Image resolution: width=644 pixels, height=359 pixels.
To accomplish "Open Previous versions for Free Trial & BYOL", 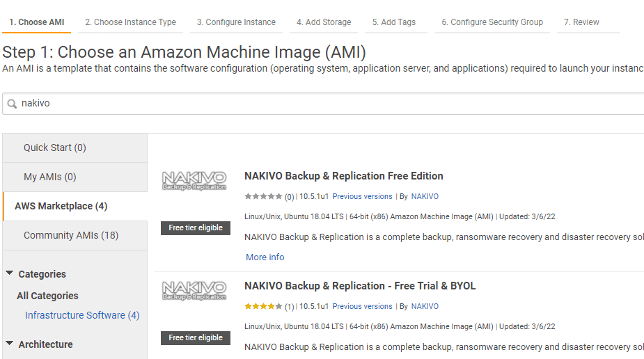I will (x=362, y=307).
